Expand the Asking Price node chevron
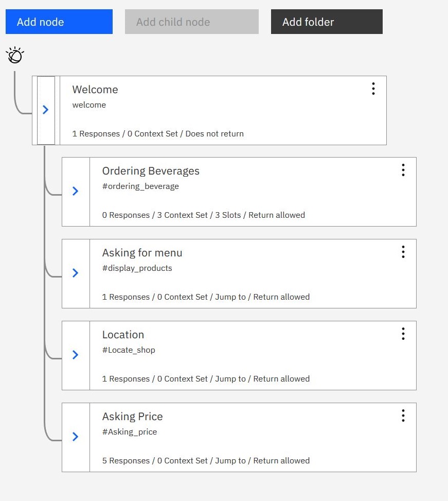448x501 pixels. click(x=76, y=437)
